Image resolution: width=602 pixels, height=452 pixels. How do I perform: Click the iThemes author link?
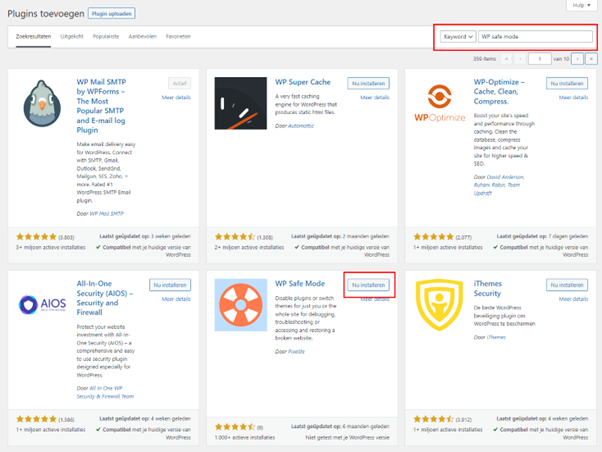(x=496, y=337)
